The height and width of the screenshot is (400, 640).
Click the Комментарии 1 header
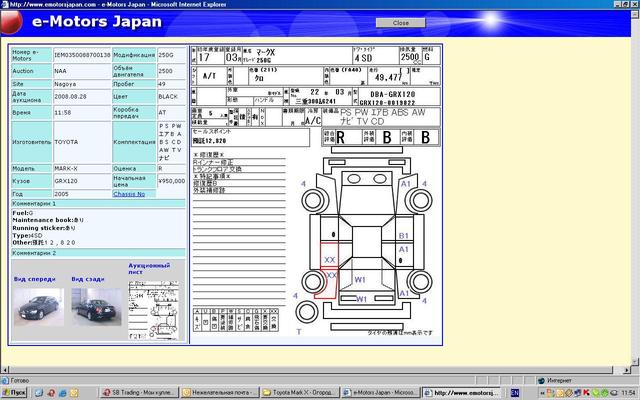(98, 203)
